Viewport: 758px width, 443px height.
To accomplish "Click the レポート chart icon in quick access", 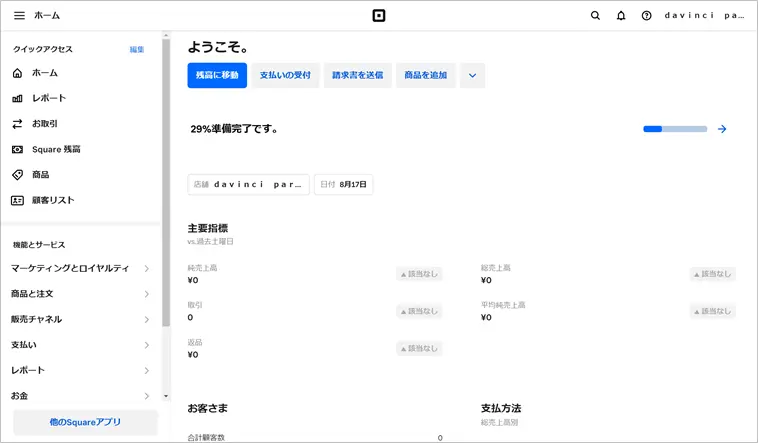I will tap(17, 98).
